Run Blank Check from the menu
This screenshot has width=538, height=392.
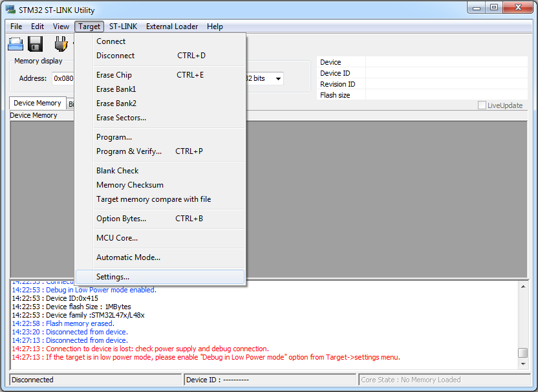160,171
